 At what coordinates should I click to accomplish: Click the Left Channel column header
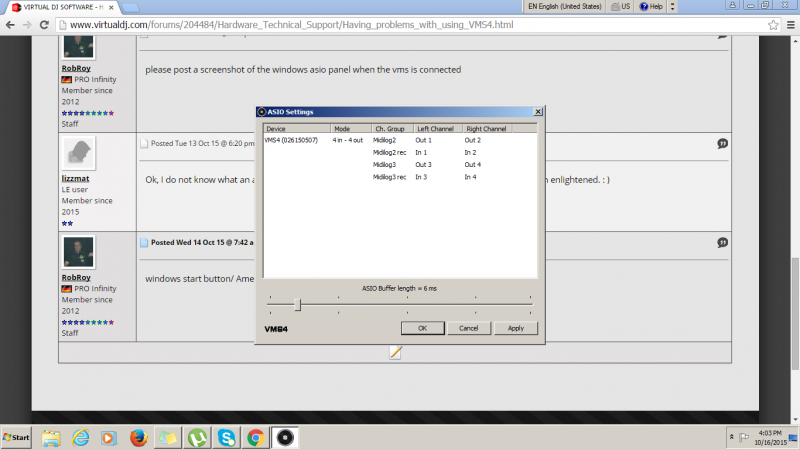[438, 129]
